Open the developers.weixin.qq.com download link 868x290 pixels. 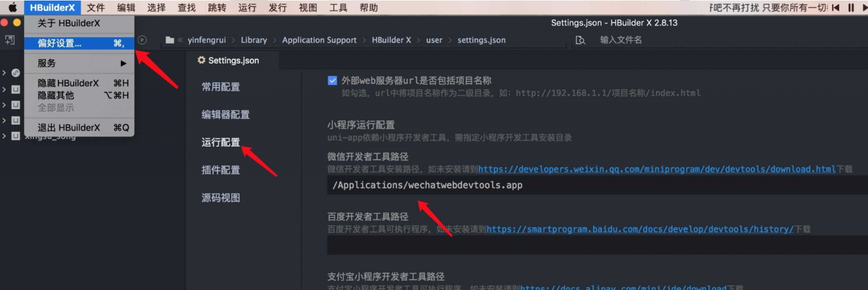tap(657, 169)
